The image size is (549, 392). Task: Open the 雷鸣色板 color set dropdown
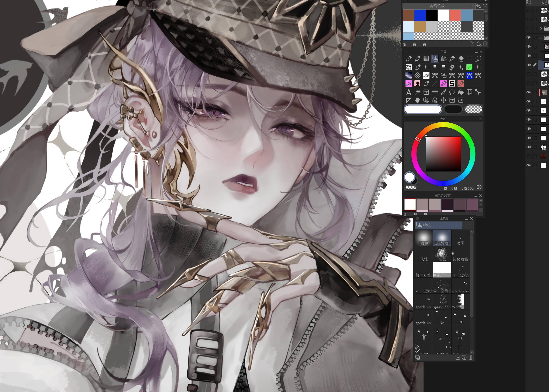(439, 6)
